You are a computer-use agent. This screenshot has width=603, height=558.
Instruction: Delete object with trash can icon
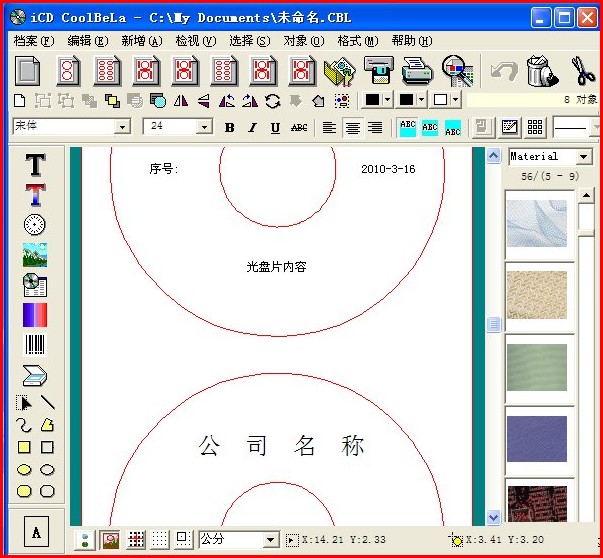point(541,71)
